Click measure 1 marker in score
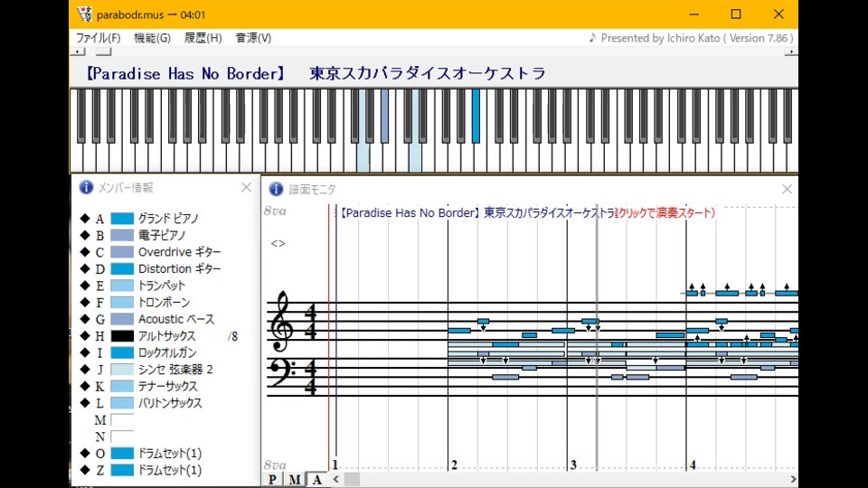The height and width of the screenshot is (488, 868). (x=335, y=465)
